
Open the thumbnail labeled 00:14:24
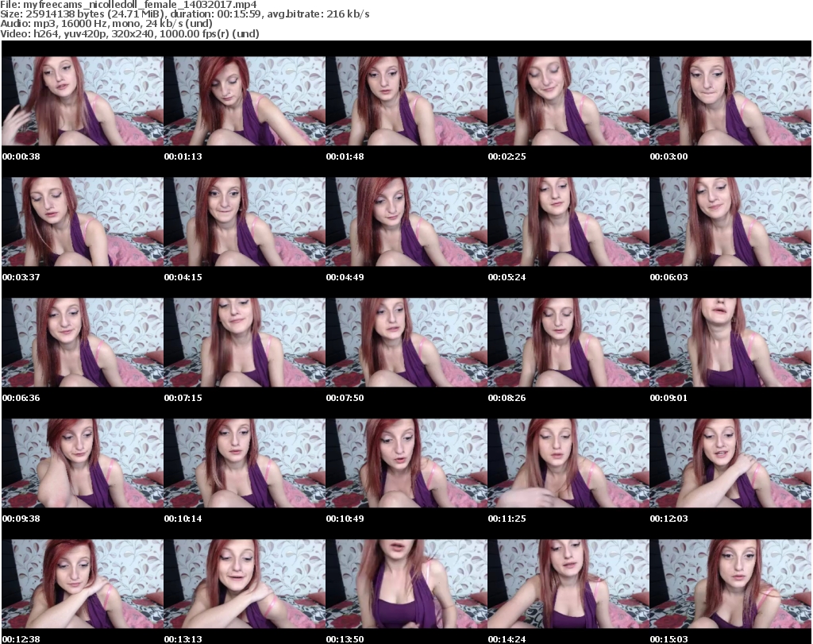click(x=568, y=584)
